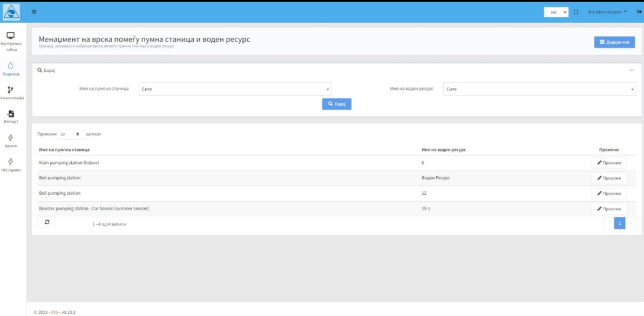Open the Контролна табла monitor icon
The height and width of the screenshot is (316, 644).
click(11, 35)
